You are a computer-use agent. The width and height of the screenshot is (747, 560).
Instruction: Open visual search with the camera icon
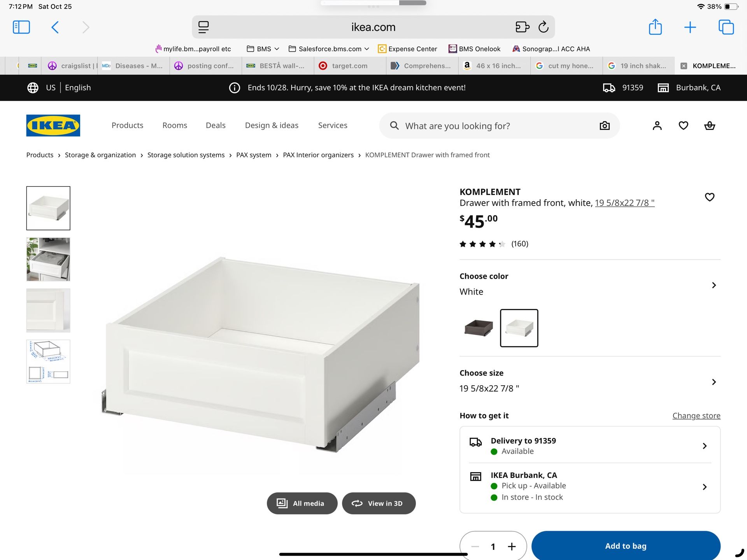[604, 125]
